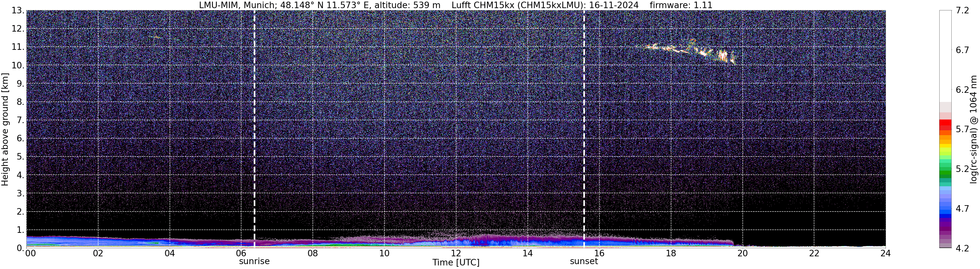Click the x-axis tick label '00'
The image size is (980, 269).
pos(30,253)
